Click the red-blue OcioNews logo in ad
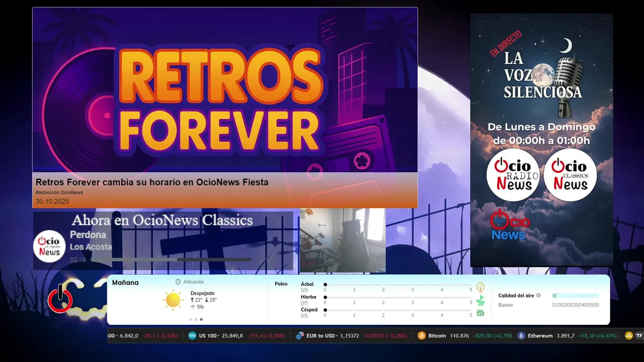The height and width of the screenshot is (362, 644). click(509, 225)
